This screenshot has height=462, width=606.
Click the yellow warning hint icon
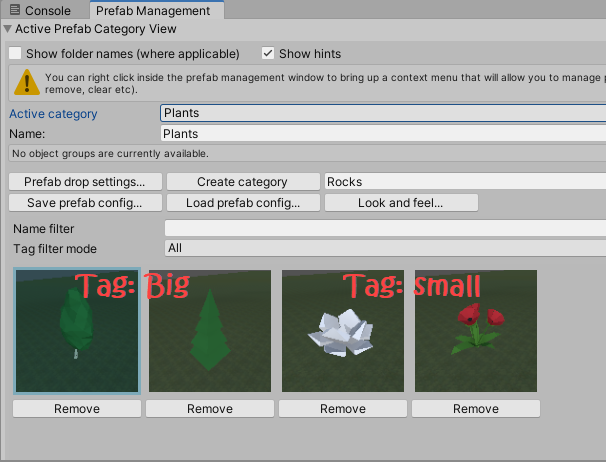pos(27,82)
